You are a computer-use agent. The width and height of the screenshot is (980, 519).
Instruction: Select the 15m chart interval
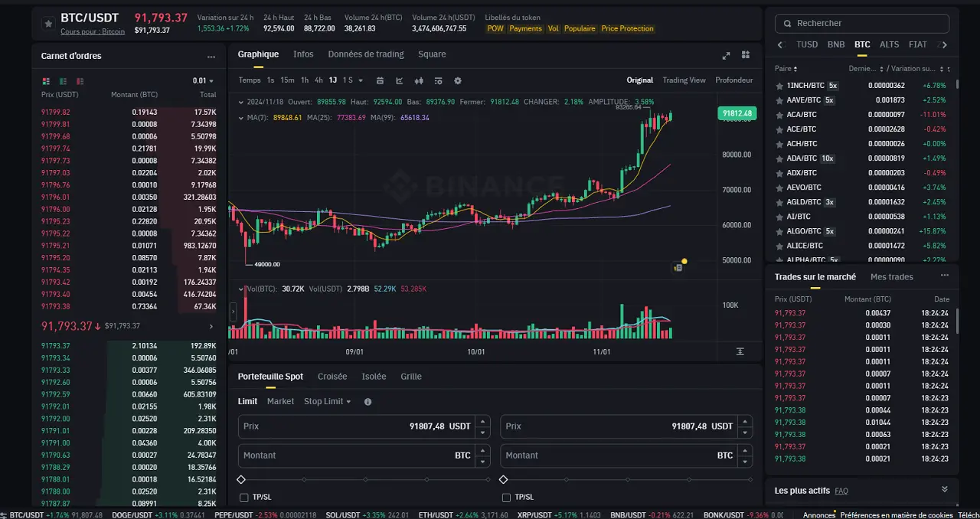point(287,80)
